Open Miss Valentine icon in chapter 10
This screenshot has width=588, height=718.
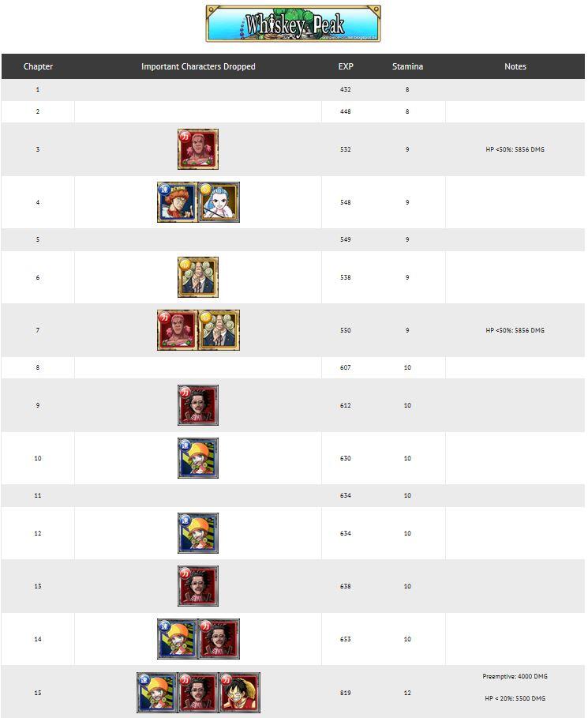coord(198,458)
